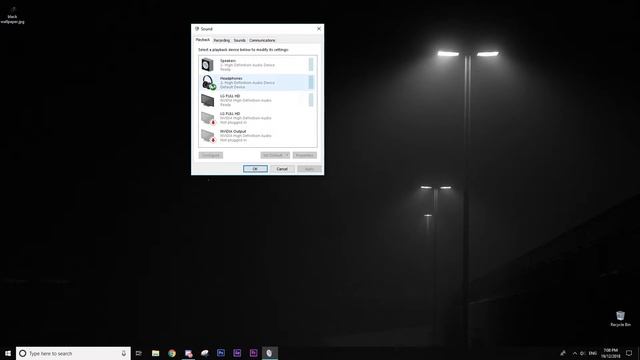
Task: Open Photoshop from the taskbar
Action: point(221,353)
